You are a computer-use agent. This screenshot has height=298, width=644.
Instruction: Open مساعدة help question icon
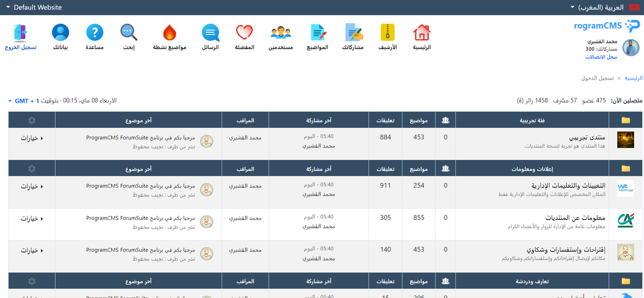[95, 33]
